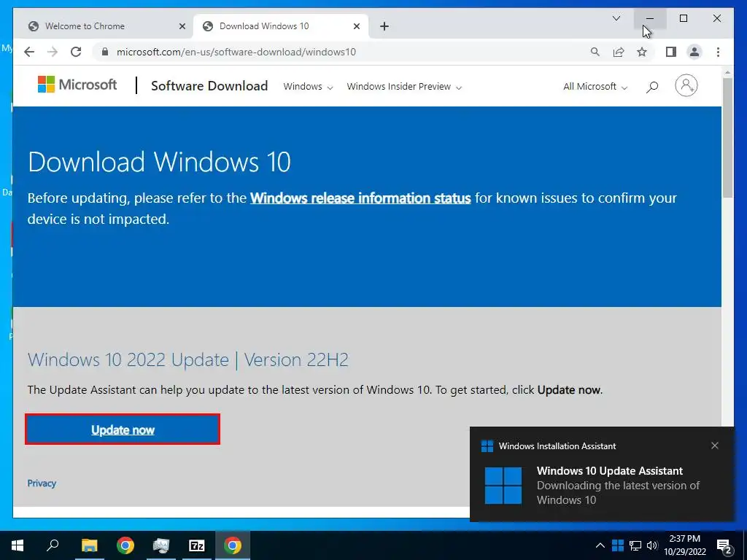Open Software Download home link
747x560 pixels.
coord(209,86)
